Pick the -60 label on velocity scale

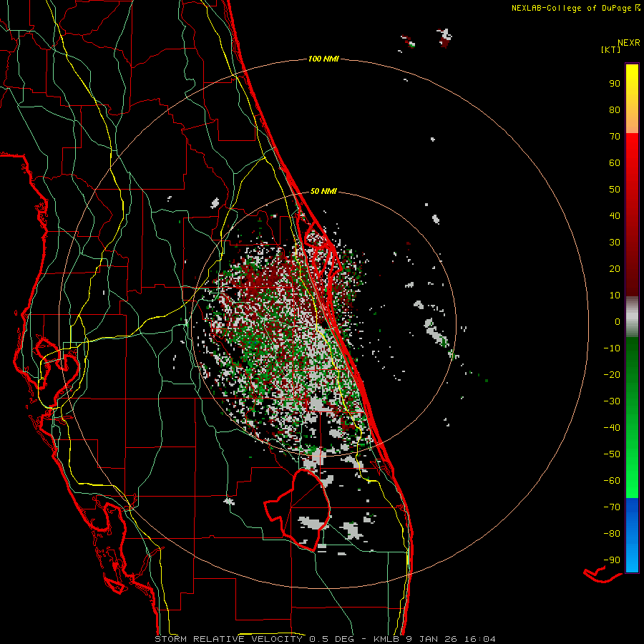(x=612, y=481)
